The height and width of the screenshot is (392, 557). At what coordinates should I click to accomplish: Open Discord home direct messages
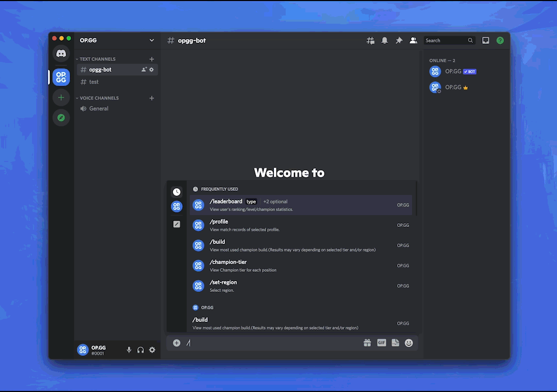[x=61, y=53]
